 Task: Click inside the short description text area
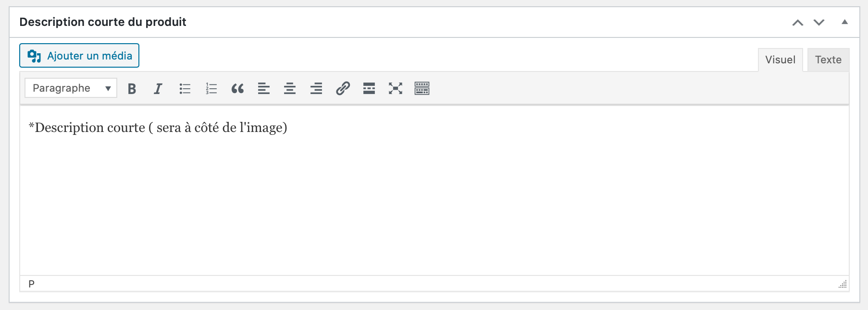(434, 191)
